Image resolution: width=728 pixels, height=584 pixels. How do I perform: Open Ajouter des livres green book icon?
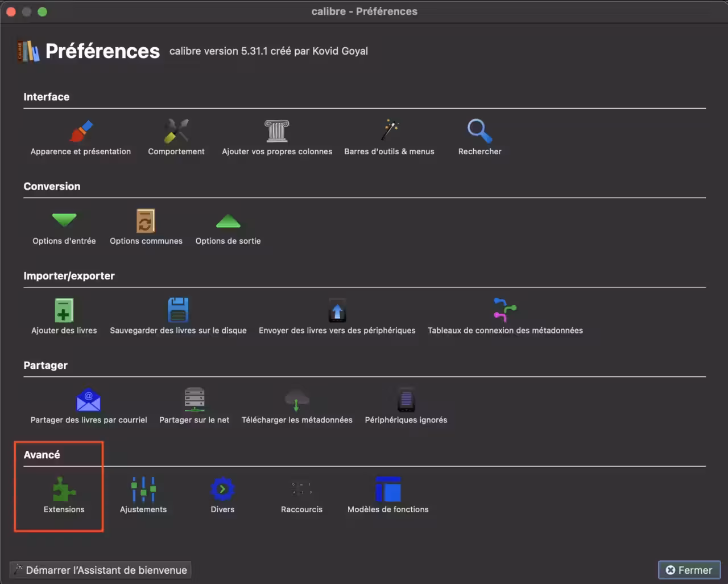(x=64, y=310)
